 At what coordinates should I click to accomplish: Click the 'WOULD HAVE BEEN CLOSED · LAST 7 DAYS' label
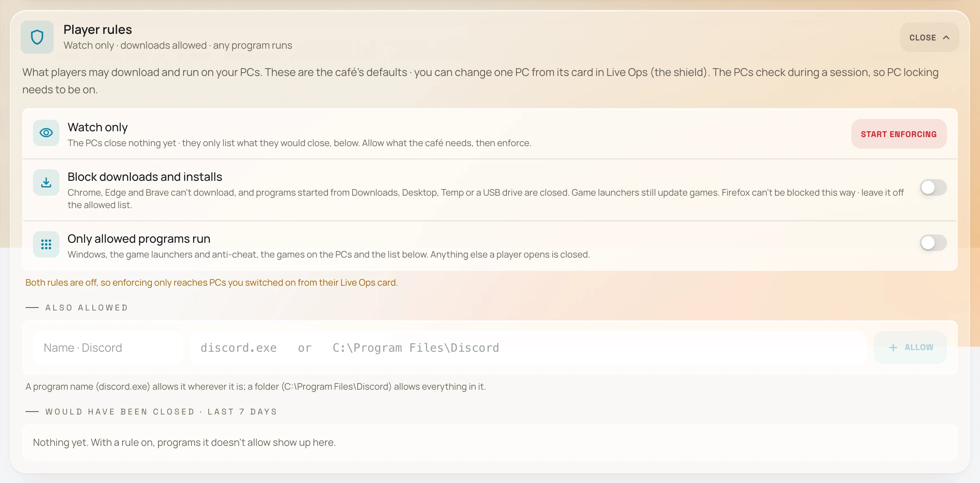point(161,412)
